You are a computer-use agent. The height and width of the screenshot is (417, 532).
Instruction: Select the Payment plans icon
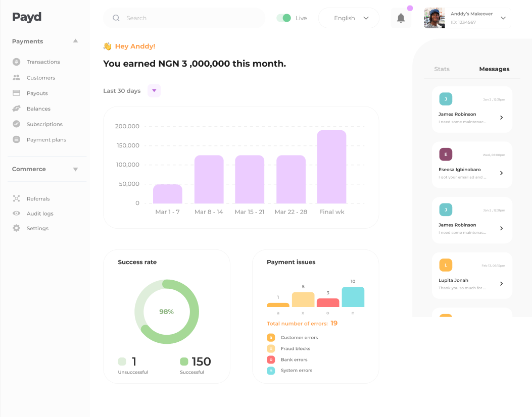(16, 139)
